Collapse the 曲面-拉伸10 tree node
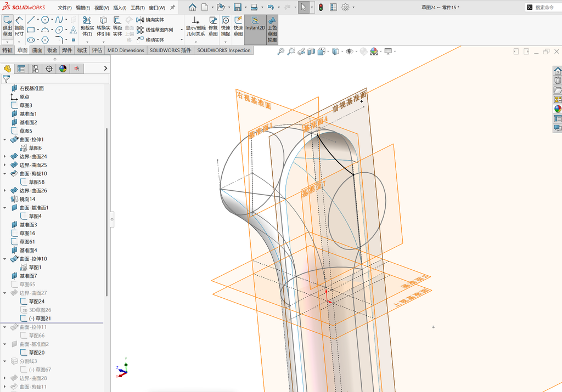562x392 pixels. pyautogui.click(x=4, y=259)
